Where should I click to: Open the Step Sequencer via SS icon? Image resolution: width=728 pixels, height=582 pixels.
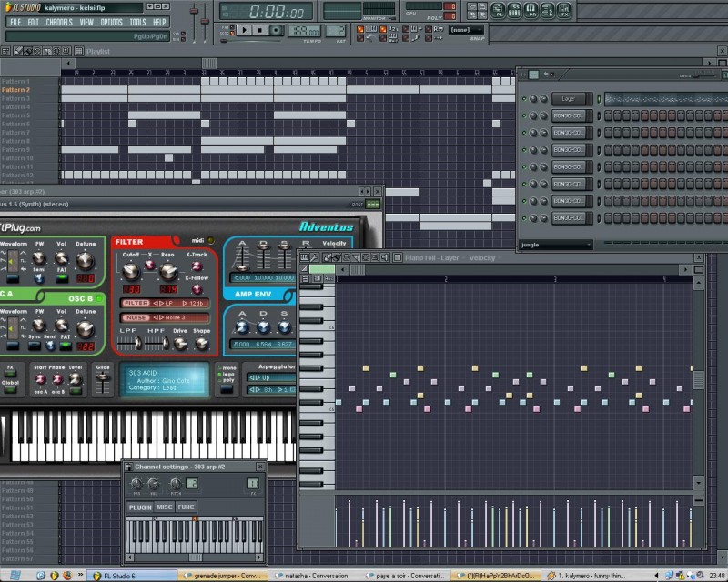coord(514,10)
